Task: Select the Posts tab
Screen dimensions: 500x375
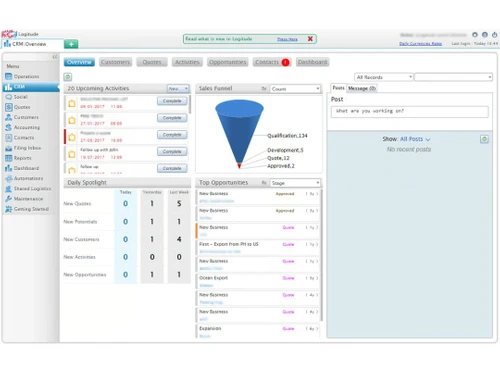Action: pos(338,88)
